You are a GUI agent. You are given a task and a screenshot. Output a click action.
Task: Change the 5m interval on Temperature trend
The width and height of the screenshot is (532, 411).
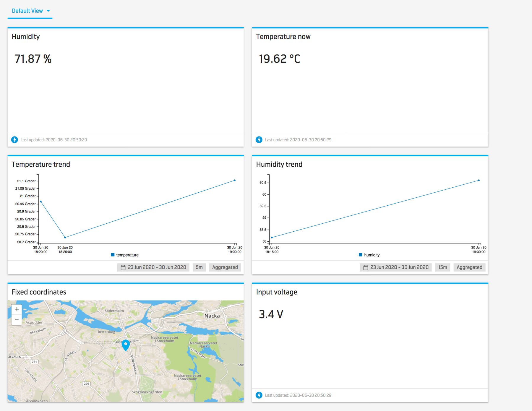point(199,267)
